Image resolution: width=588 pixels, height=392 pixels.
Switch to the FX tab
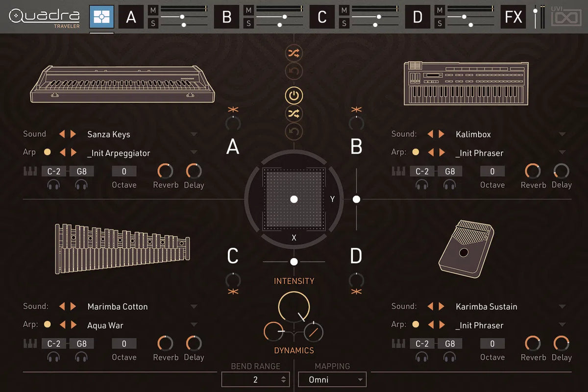pos(513,17)
